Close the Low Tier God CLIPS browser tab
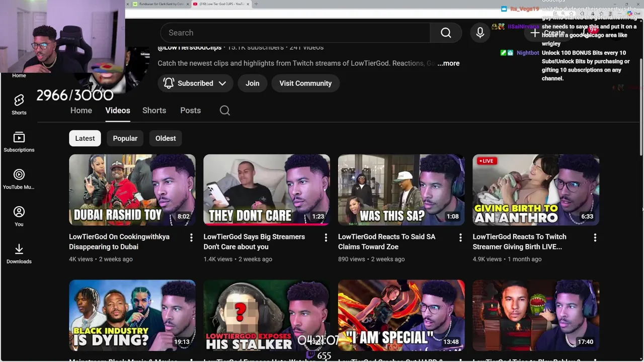The height and width of the screenshot is (362, 644). pos(248,4)
